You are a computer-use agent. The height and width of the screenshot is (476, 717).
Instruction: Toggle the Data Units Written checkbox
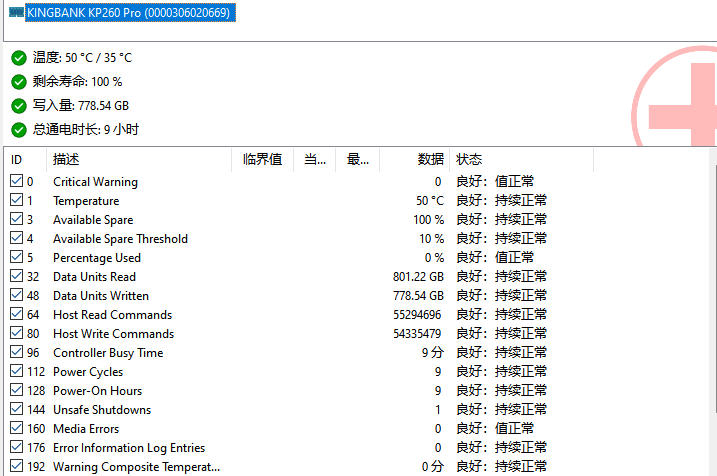16,294
